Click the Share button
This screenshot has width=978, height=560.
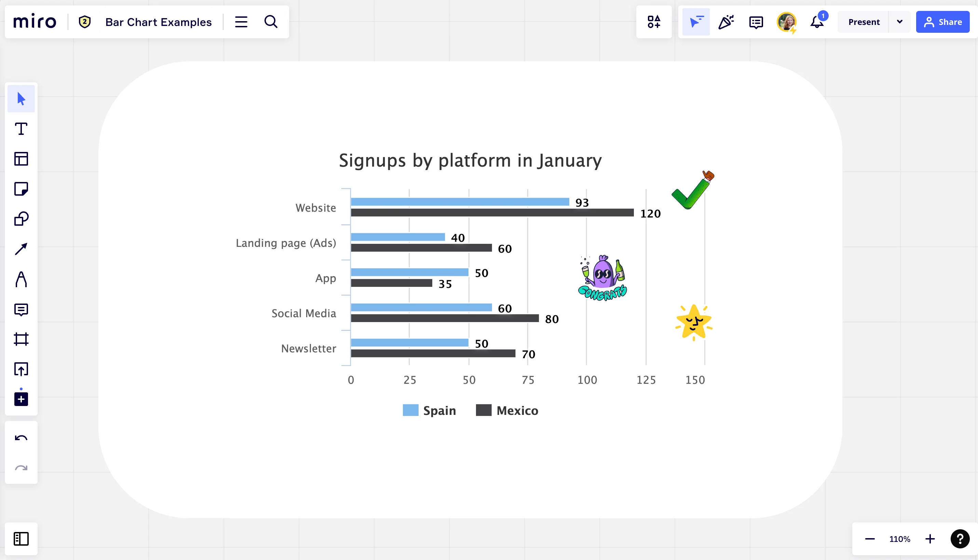pyautogui.click(x=942, y=22)
